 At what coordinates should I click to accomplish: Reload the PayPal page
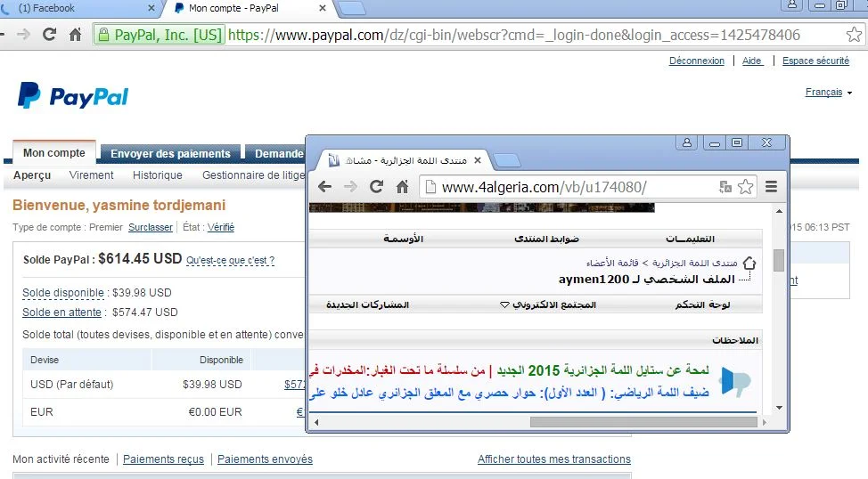click(49, 35)
